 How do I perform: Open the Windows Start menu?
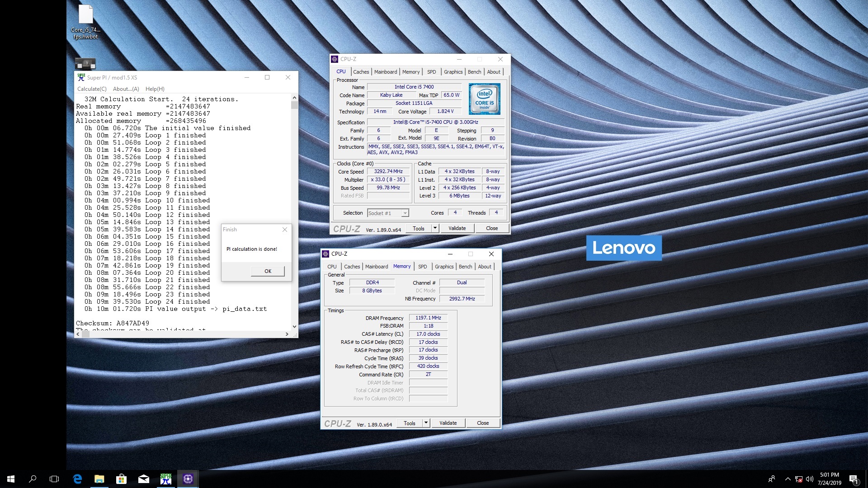(x=11, y=479)
